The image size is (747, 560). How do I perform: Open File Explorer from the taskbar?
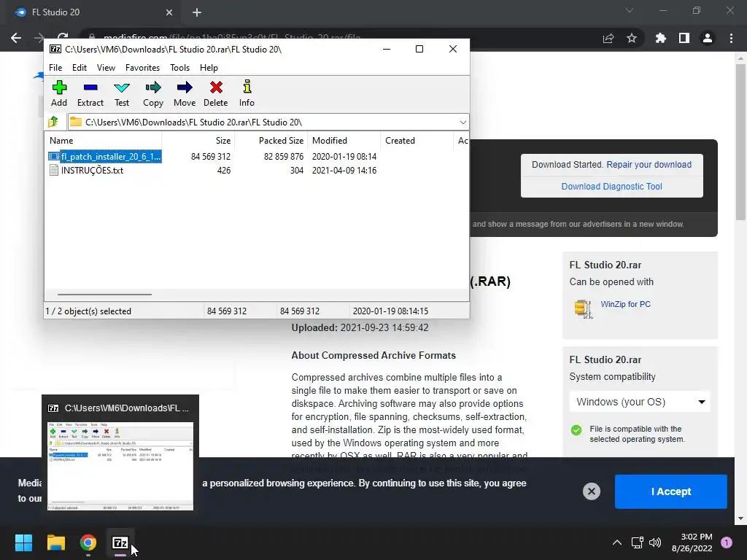[55, 542]
